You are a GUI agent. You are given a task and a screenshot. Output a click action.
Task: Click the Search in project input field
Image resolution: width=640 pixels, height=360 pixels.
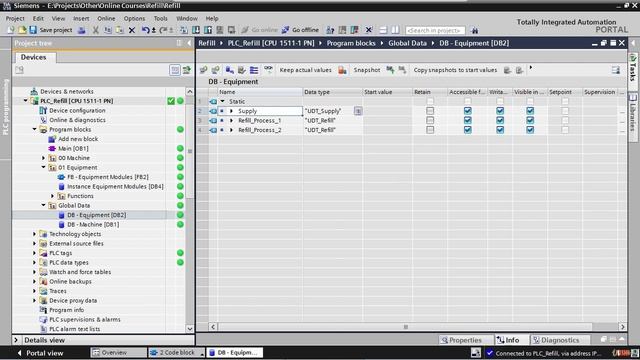tap(435, 30)
